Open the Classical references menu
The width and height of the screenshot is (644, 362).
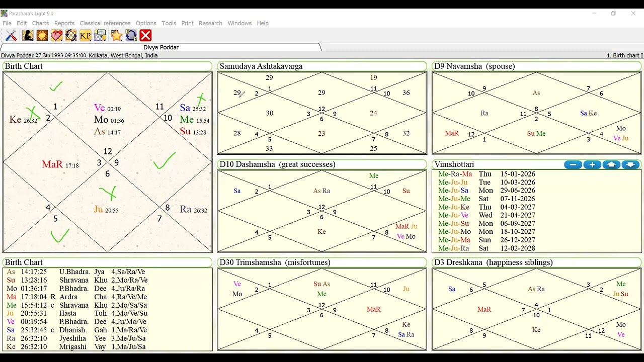pos(105,23)
